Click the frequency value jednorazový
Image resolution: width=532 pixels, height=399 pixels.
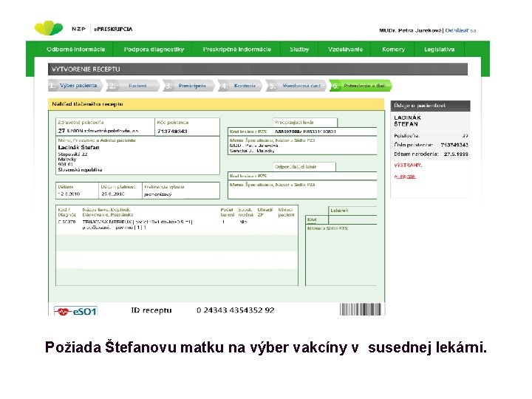[158, 194]
